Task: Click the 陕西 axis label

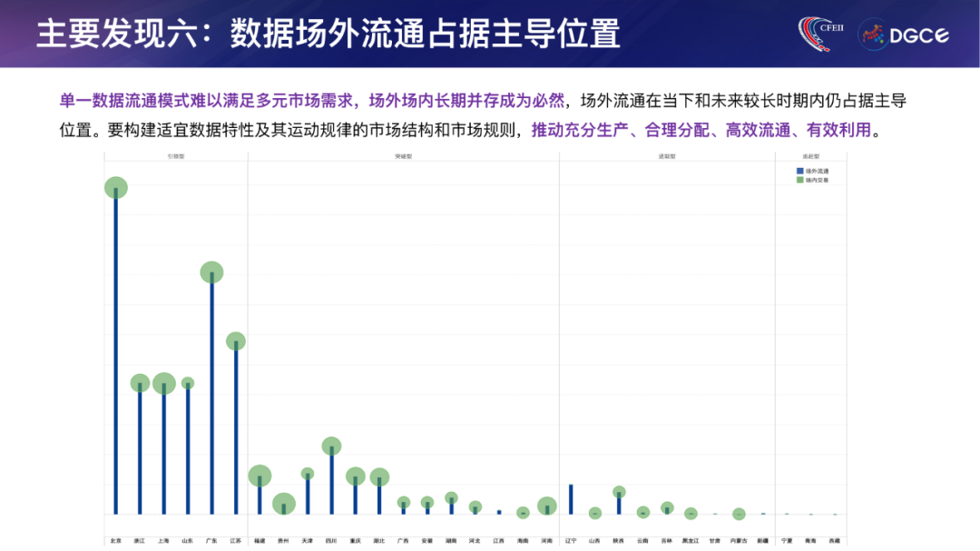Action: click(619, 541)
